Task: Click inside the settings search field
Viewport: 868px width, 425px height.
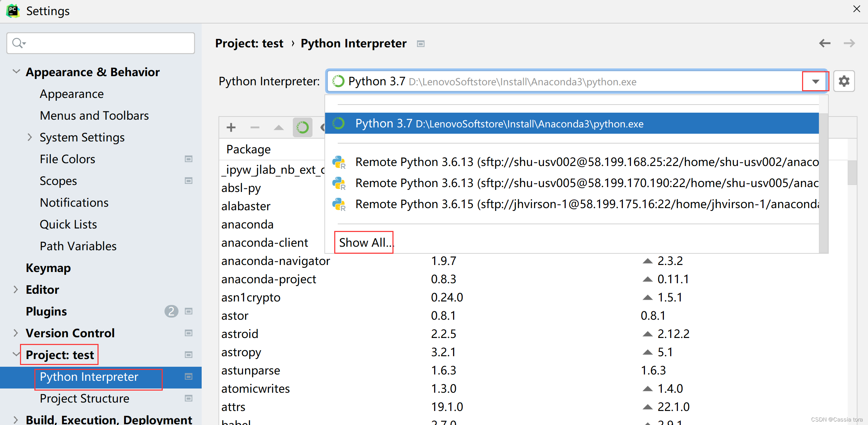Action: point(101,43)
